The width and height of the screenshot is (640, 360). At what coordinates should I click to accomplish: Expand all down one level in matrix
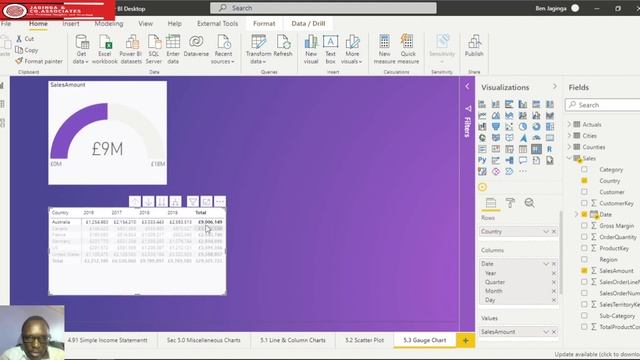click(175, 202)
